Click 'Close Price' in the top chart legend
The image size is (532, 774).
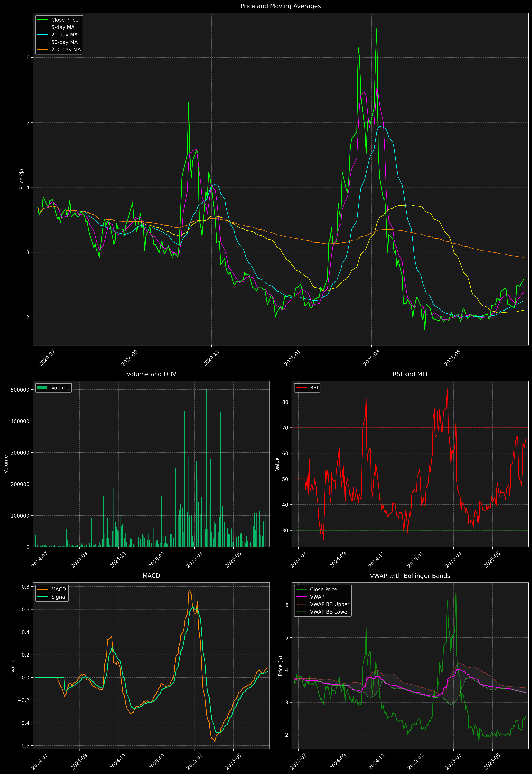pos(65,20)
